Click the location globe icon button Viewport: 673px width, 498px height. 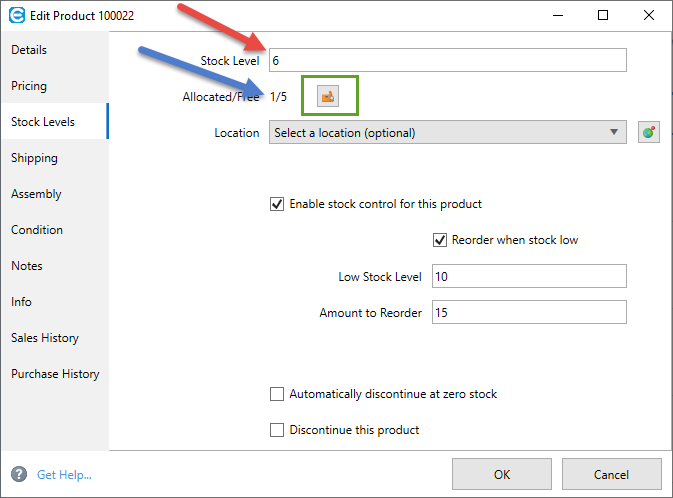(649, 132)
